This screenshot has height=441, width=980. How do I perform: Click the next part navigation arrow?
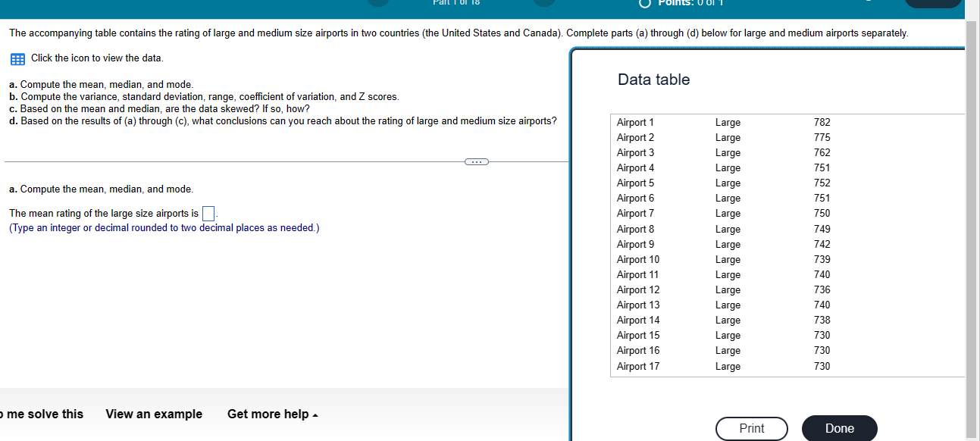point(544,3)
